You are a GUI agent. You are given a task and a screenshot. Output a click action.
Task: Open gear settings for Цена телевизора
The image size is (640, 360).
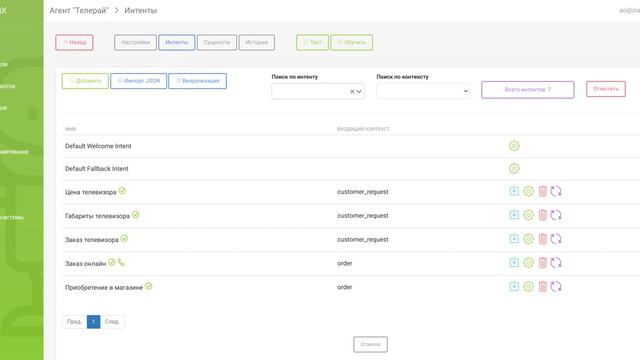click(528, 191)
